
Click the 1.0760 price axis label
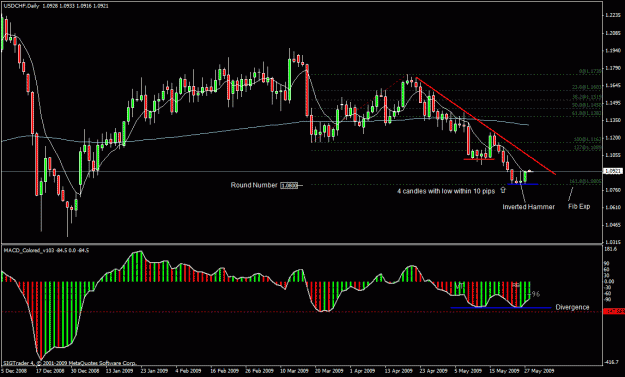(x=613, y=190)
